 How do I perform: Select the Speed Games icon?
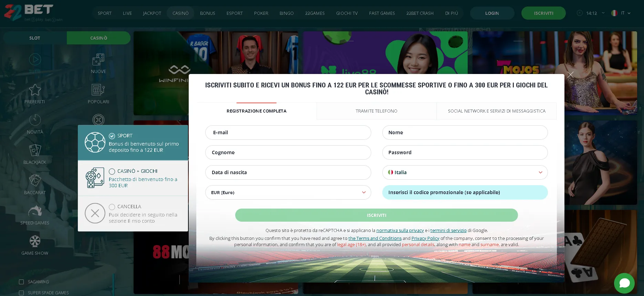pyautogui.click(x=35, y=211)
